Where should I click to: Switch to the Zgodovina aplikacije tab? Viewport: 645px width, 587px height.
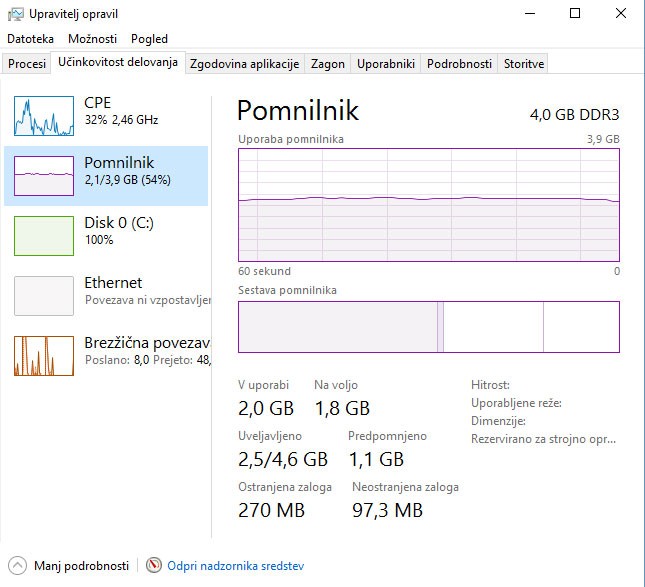(x=244, y=64)
